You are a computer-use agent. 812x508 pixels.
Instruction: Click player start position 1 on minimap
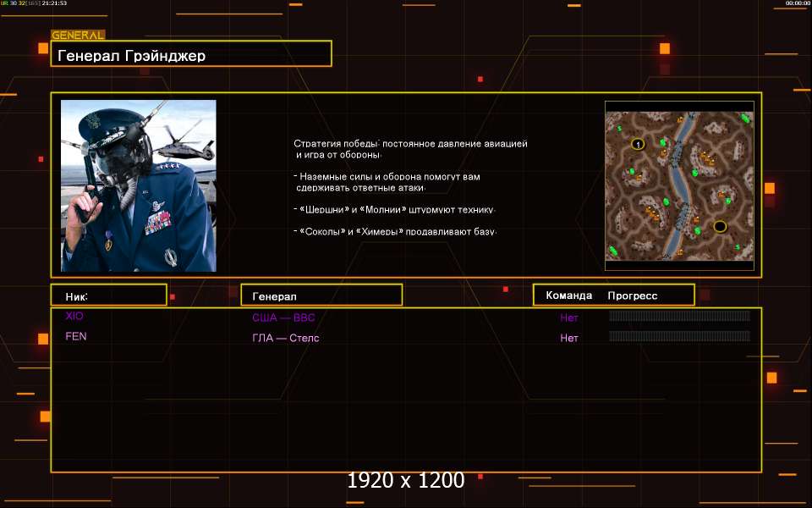pos(637,145)
